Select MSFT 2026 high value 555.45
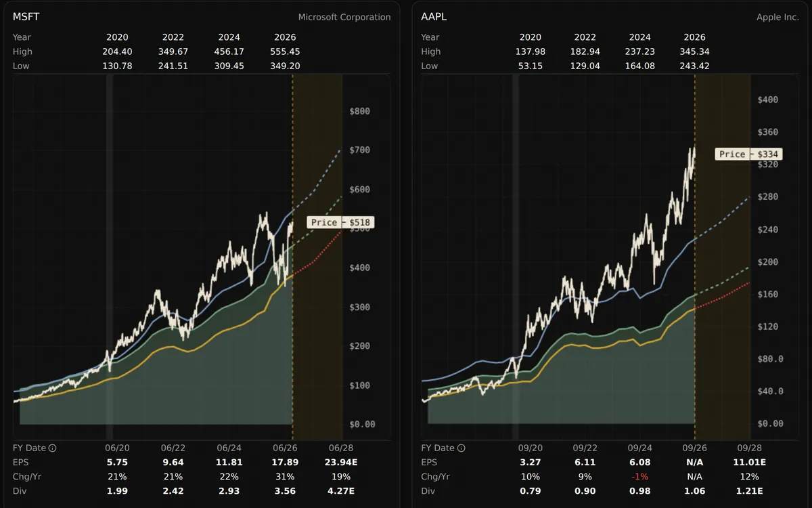 click(285, 51)
